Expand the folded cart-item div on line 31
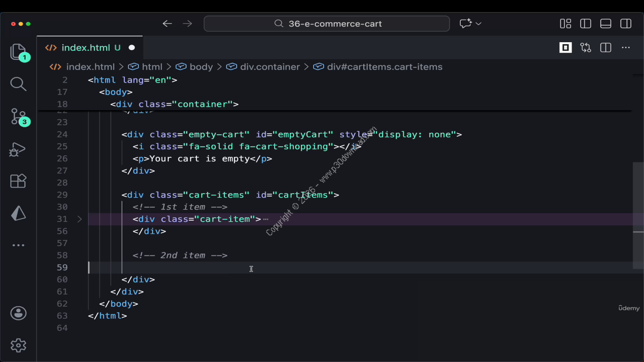 (x=79, y=219)
